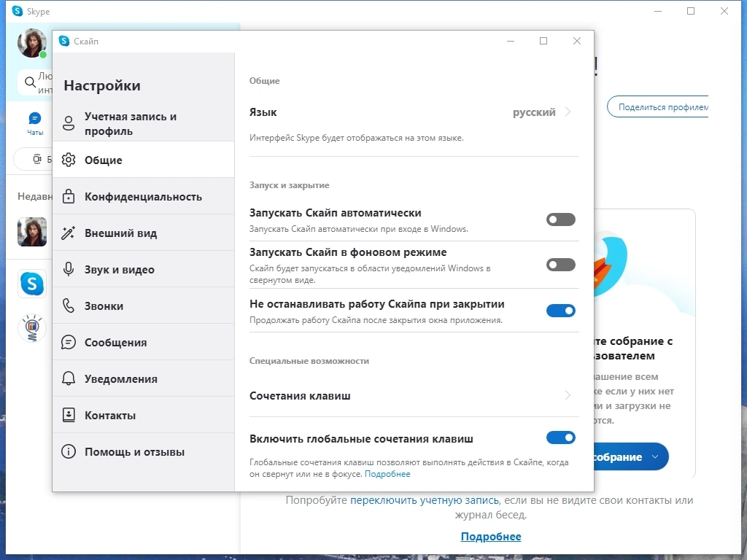
Task: Open the recent chat with the portrait avatar
Action: tap(32, 232)
